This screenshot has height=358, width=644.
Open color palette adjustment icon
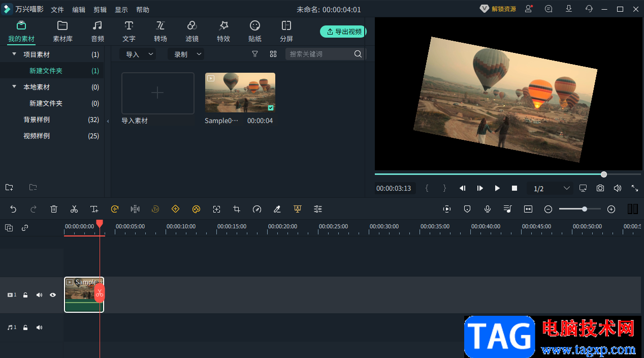(196, 209)
